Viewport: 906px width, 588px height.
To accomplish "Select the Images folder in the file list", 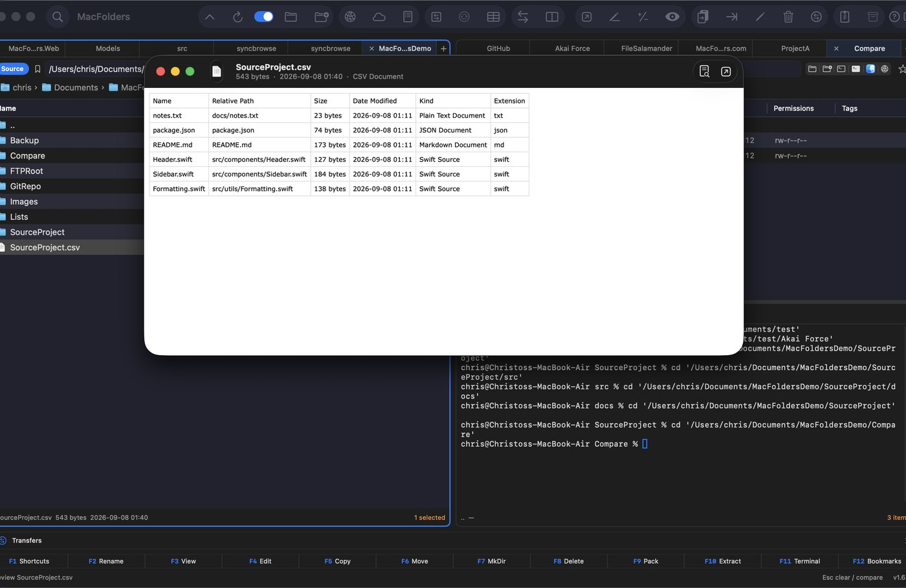I will click(x=71, y=202).
